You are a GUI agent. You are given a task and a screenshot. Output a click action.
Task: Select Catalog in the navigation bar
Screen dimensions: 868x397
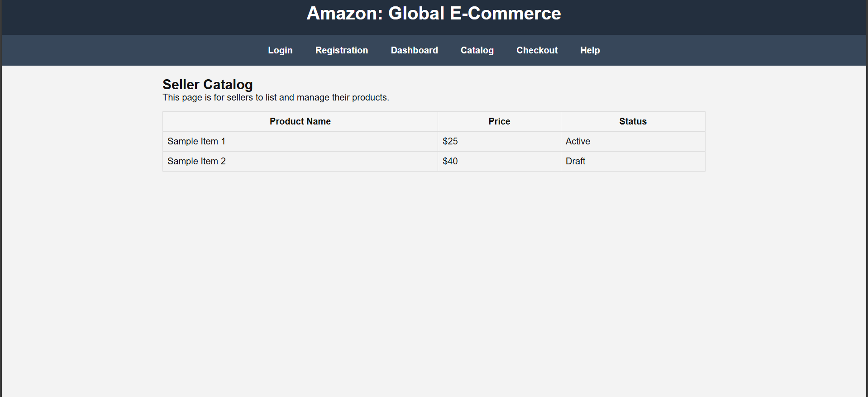click(477, 50)
